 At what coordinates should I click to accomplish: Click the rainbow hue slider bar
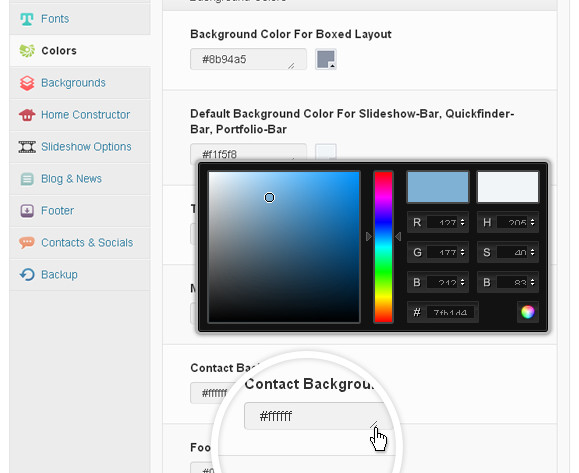click(x=383, y=247)
